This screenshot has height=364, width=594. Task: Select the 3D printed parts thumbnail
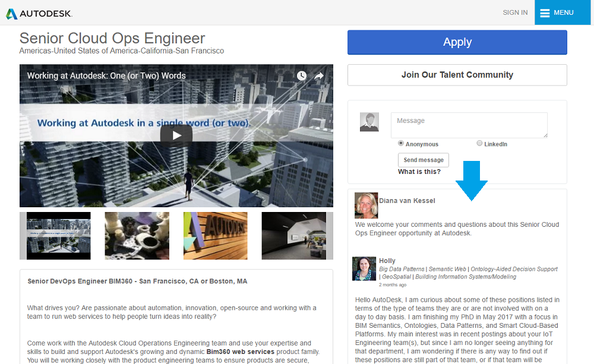coord(137,236)
